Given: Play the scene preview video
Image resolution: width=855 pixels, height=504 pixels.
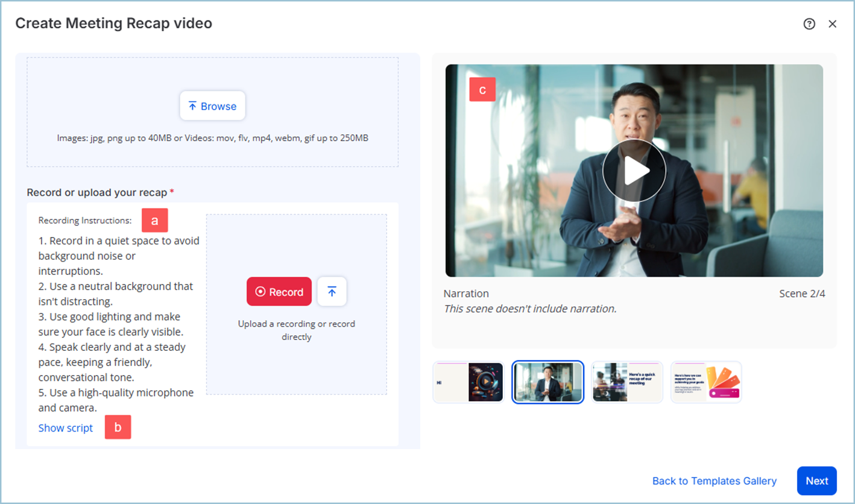Looking at the screenshot, I should 634,171.
